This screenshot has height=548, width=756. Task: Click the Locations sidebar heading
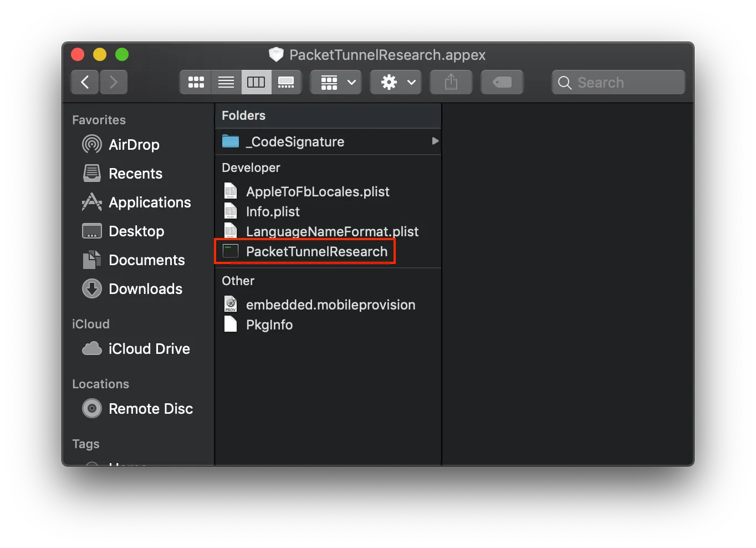click(x=101, y=384)
